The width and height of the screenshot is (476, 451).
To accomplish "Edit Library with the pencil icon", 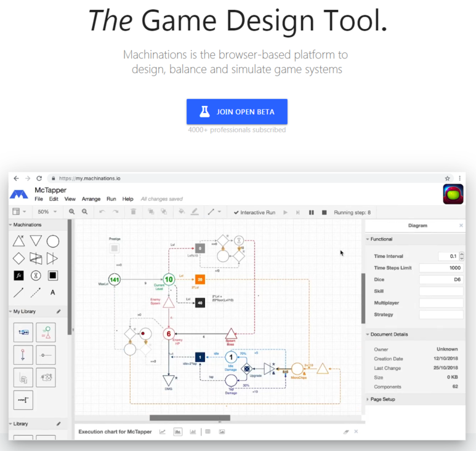I will pyautogui.click(x=58, y=424).
